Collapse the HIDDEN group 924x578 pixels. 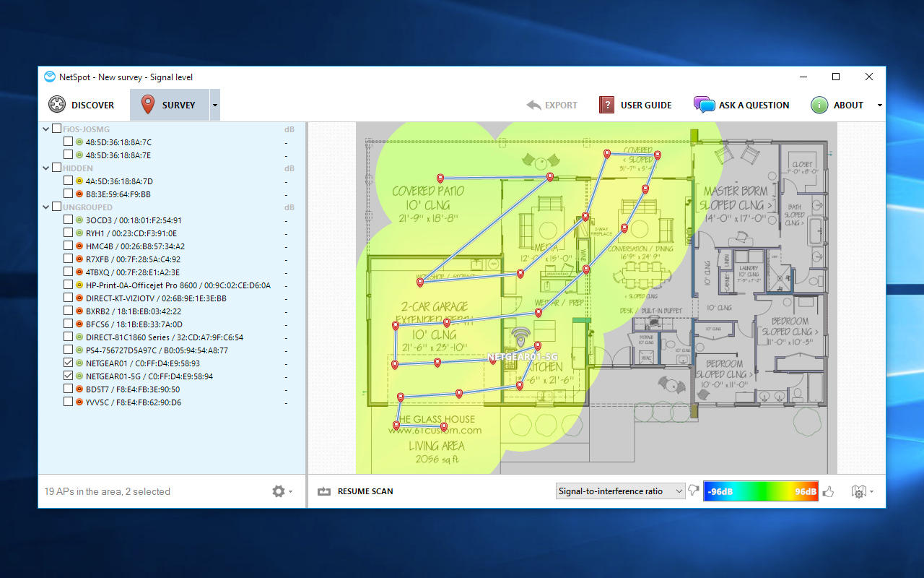46,168
